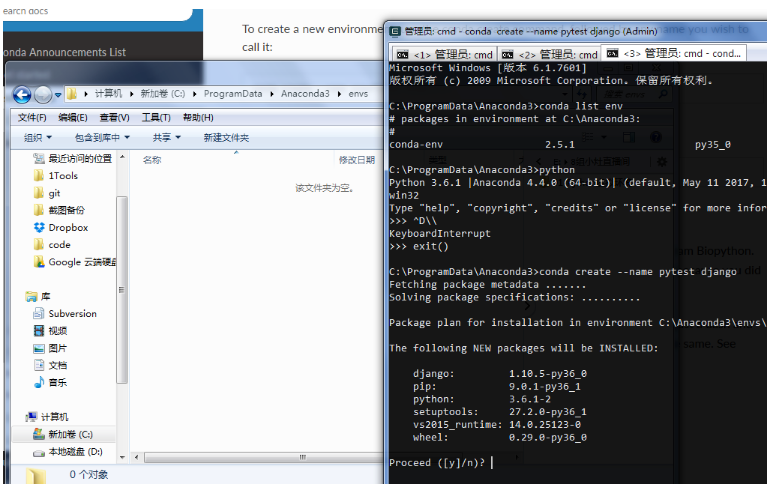Open the 工具(T) menu

(x=156, y=118)
